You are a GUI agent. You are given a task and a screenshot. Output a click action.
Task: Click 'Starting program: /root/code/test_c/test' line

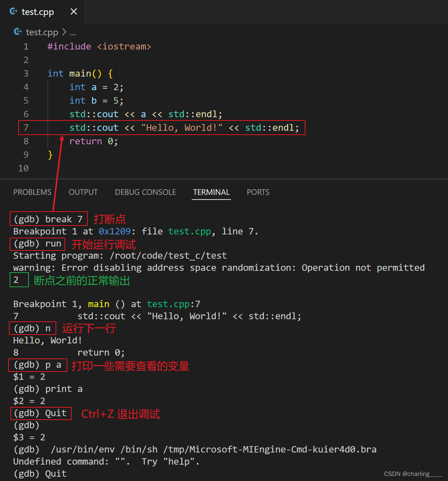[x=120, y=255]
